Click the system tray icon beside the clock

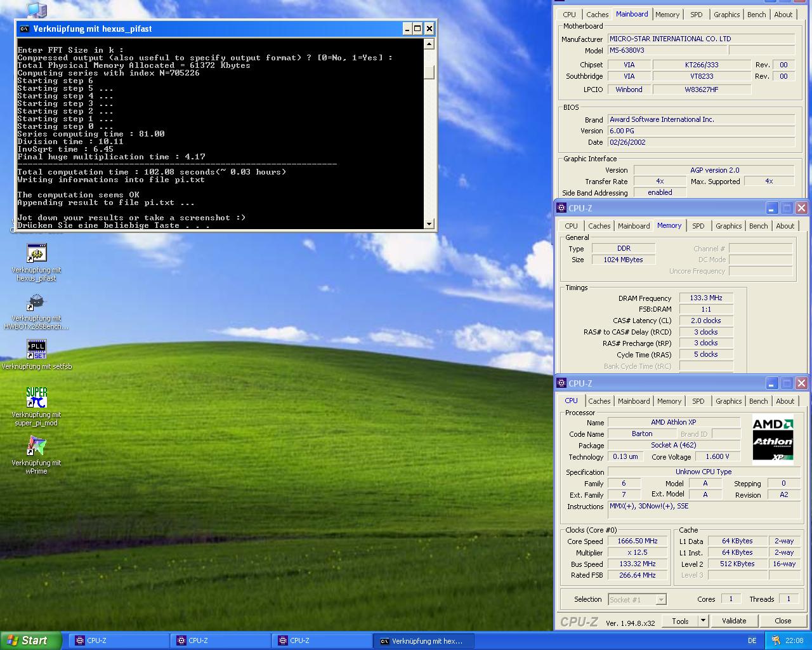[776, 640]
